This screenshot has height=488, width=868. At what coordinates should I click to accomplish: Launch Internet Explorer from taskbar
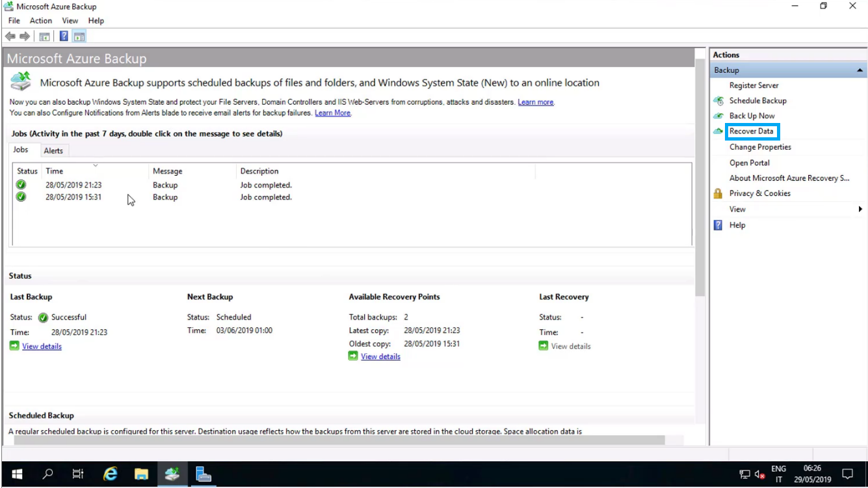(x=110, y=474)
